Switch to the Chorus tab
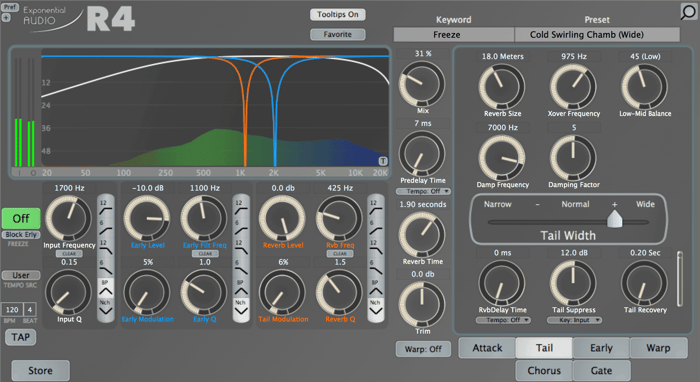 coord(544,371)
